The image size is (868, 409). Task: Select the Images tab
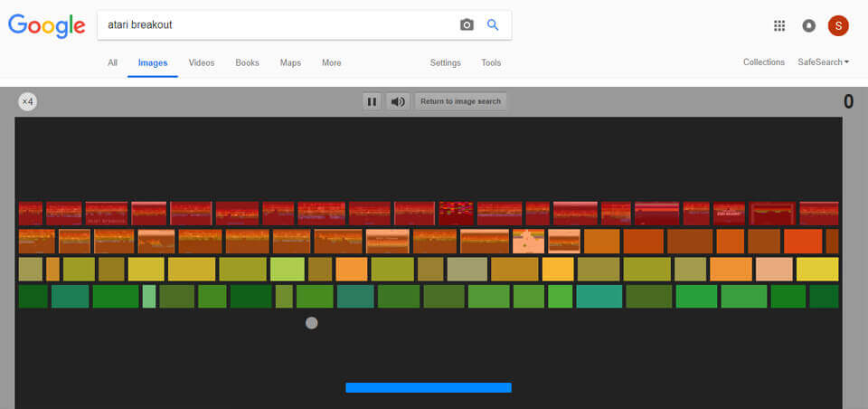153,62
